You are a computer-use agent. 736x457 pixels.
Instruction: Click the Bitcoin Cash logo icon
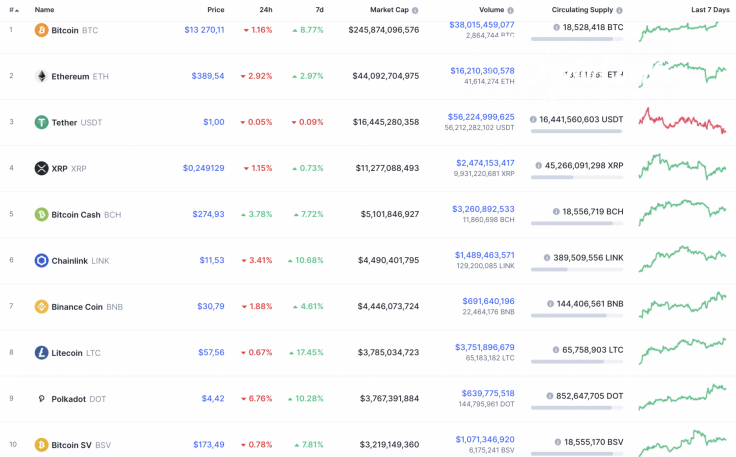pos(41,214)
